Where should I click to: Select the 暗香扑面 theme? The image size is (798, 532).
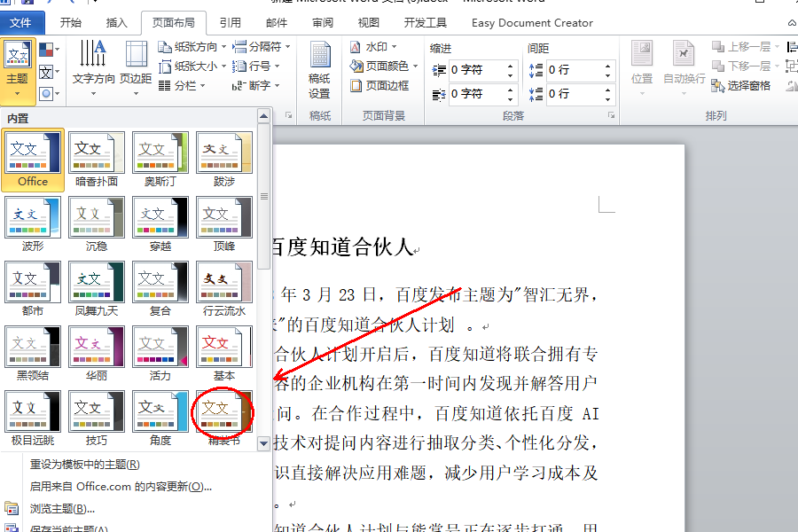pyautogui.click(x=97, y=160)
